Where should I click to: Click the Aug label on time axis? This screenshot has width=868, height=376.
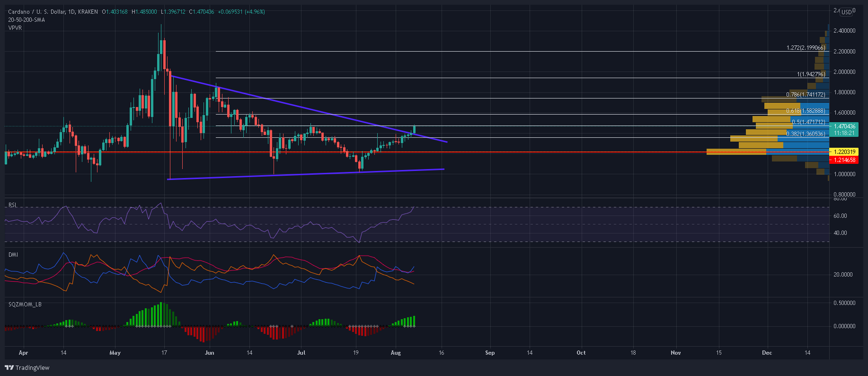[396, 353]
